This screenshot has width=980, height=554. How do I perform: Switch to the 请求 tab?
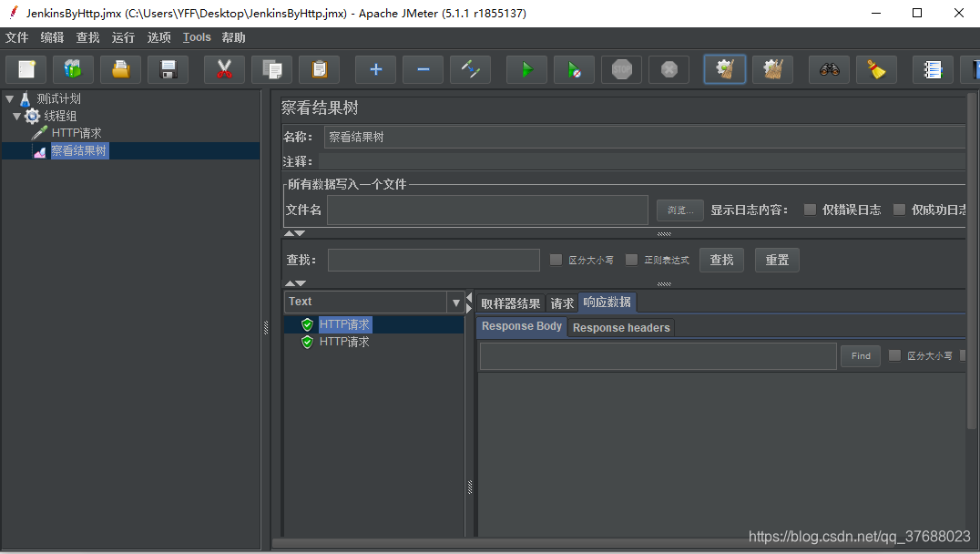pyautogui.click(x=562, y=303)
